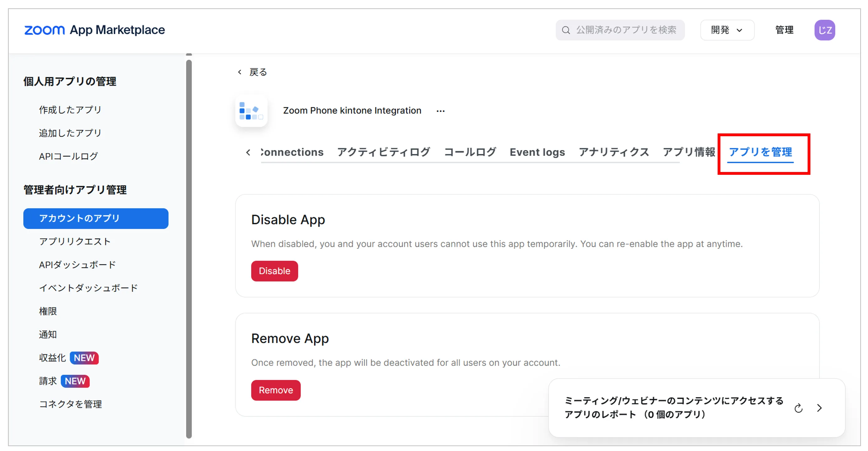This screenshot has width=868, height=451.
Task: Click the Zoom Phone kintone Integration app icon
Action: coord(251,111)
